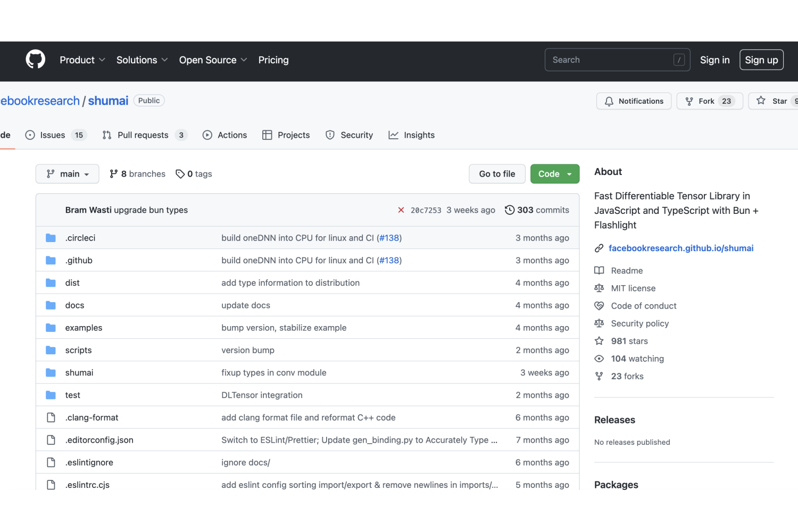Open facebookresearch.github.io/shumai link
The image size is (798, 532).
coord(681,248)
